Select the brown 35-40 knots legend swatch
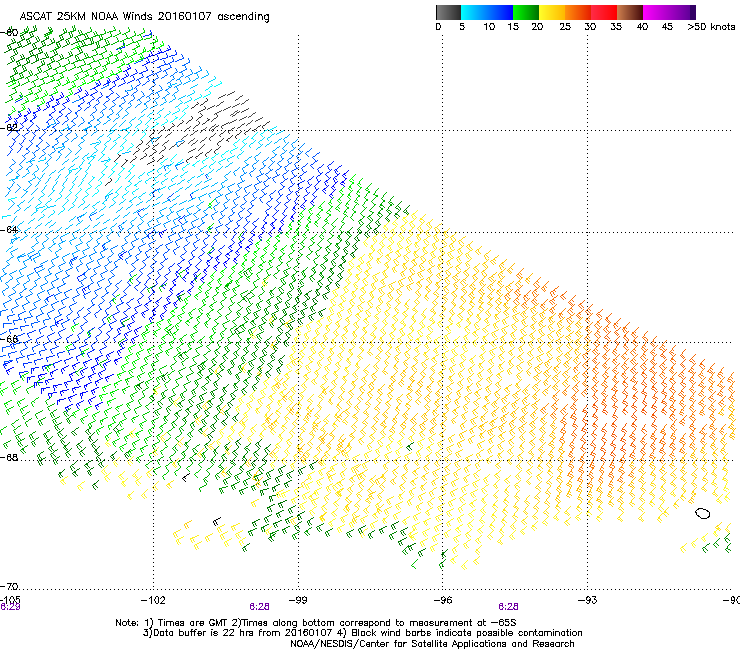 pos(630,12)
